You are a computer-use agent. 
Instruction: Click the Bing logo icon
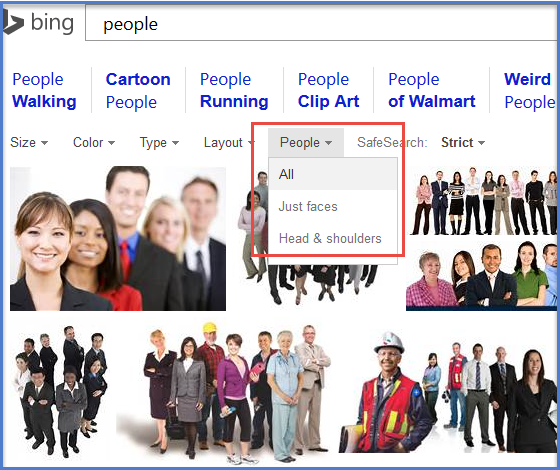pyautogui.click(x=14, y=22)
